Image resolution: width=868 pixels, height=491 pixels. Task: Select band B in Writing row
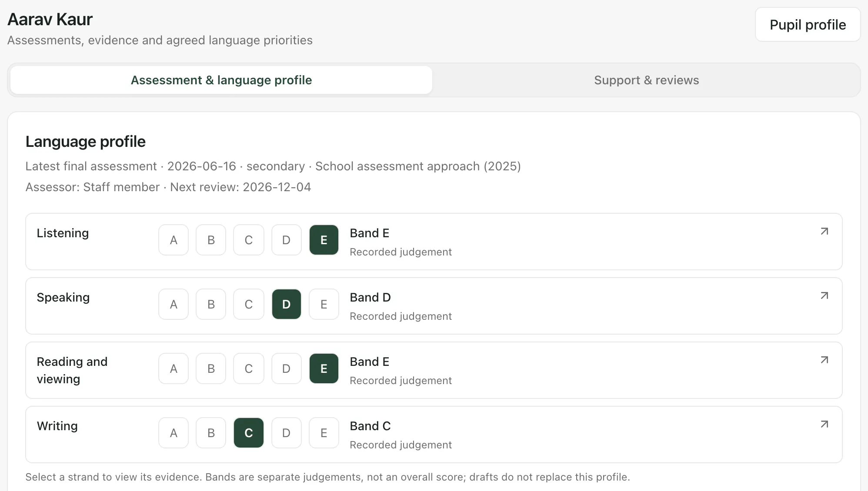(211, 433)
